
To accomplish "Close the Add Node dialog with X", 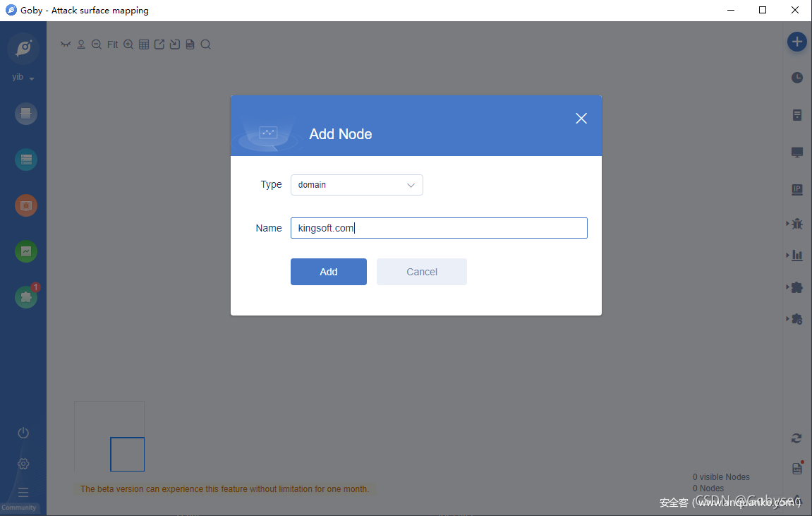I will (x=581, y=119).
